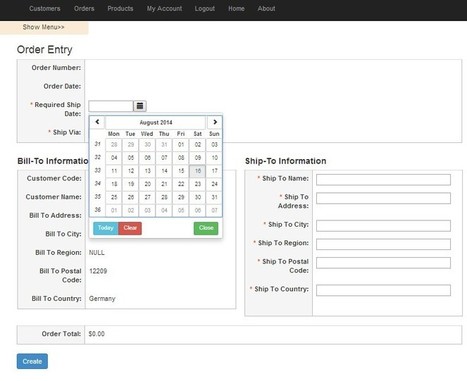The image size is (467, 381).
Task: Focus the Required Ship Date field
Action: click(x=111, y=106)
